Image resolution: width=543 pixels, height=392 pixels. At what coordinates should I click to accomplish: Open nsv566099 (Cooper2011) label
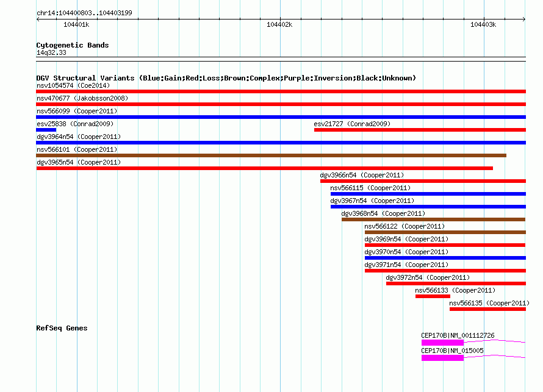[x=77, y=111]
